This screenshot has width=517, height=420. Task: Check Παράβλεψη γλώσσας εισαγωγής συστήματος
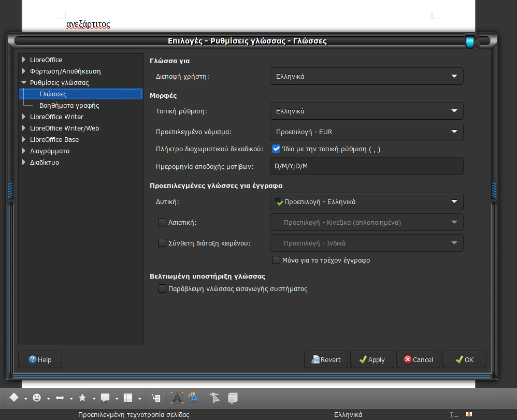coord(162,288)
